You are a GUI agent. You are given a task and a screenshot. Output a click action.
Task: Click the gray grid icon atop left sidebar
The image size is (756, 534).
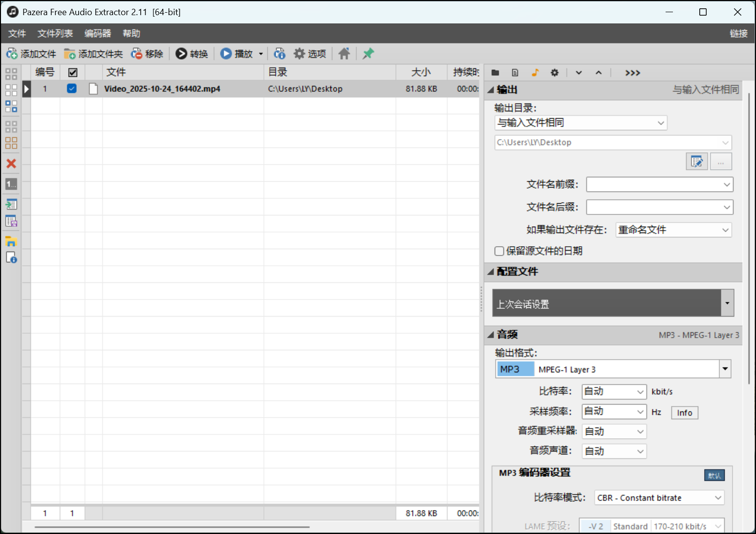click(11, 74)
